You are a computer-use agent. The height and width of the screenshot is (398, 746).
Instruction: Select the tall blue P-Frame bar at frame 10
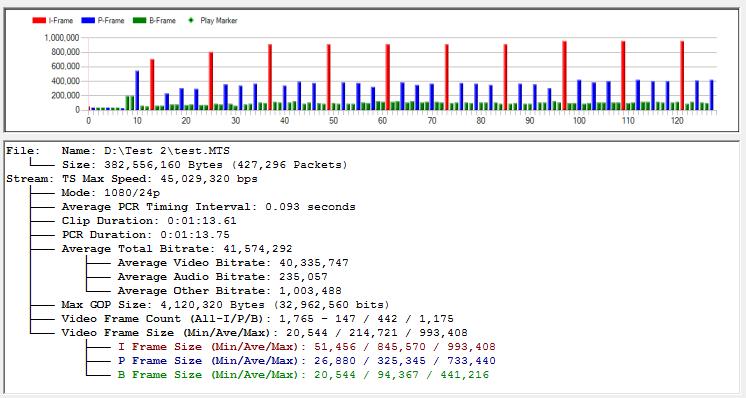click(x=137, y=90)
